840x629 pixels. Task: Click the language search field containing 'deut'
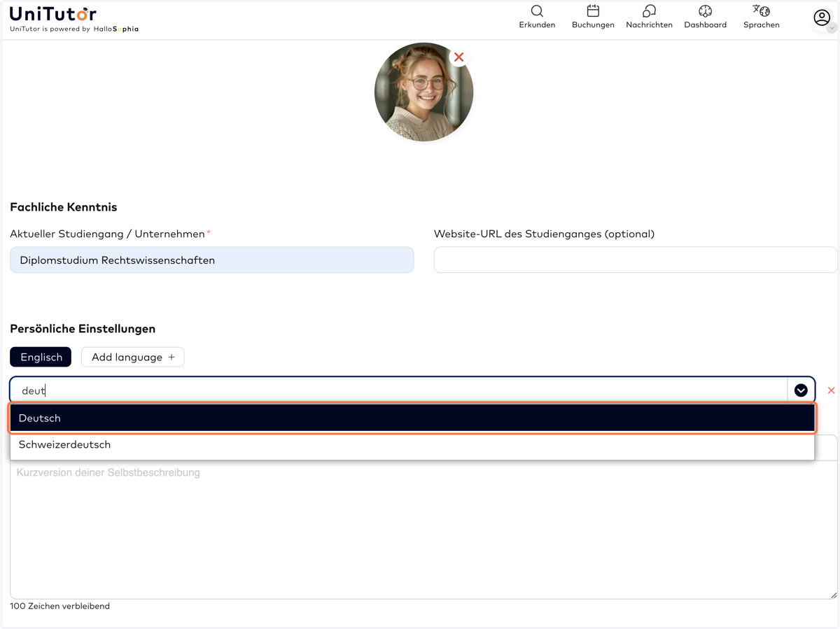click(399, 390)
